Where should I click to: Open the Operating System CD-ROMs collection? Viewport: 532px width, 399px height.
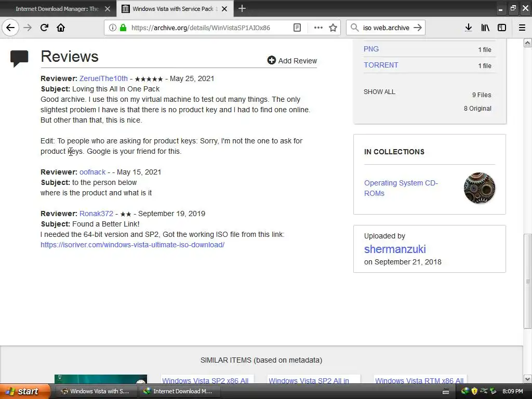401,188
